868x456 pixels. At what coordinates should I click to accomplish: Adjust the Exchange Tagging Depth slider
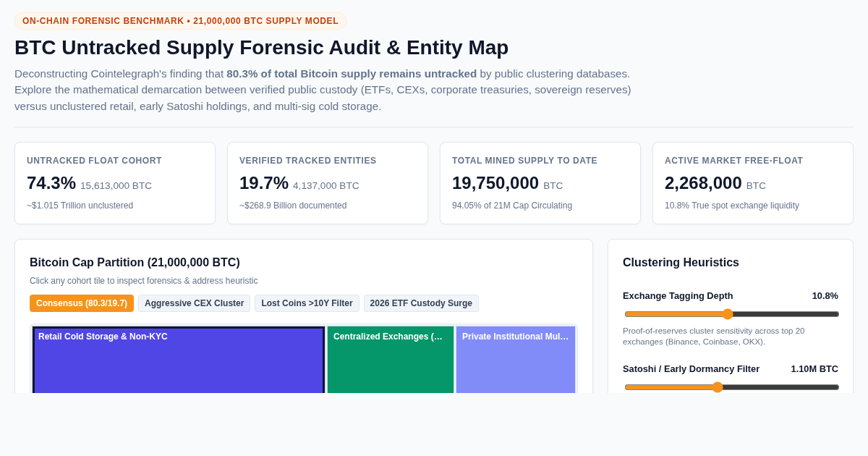731,314
